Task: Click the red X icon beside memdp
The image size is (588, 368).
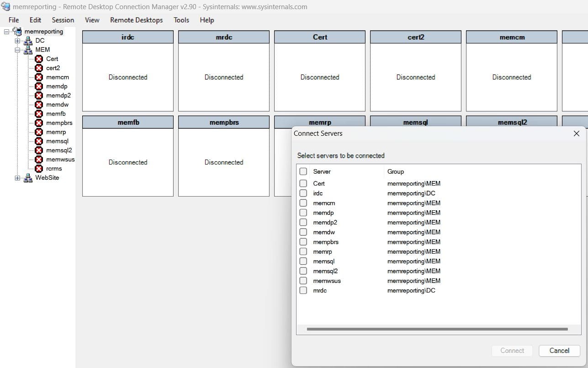Action: 39,86
